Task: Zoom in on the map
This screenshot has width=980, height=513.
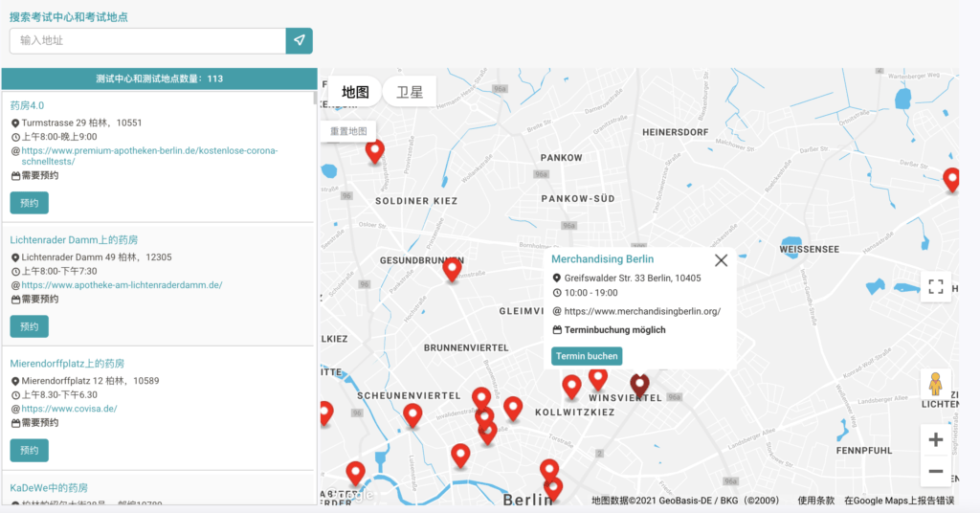Action: tap(935, 440)
